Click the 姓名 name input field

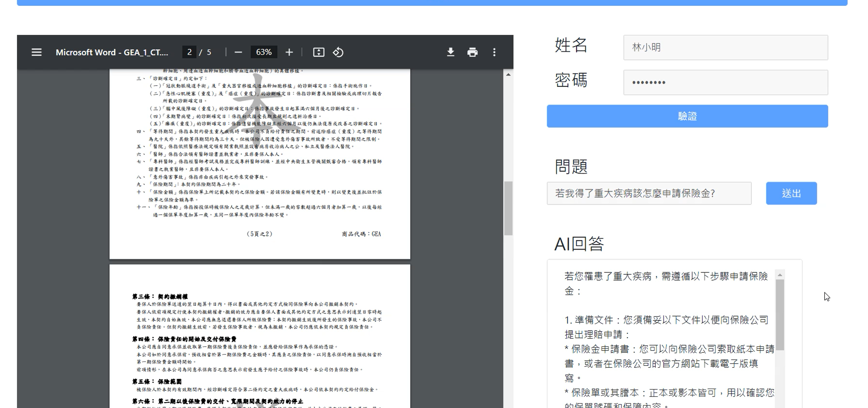726,47
